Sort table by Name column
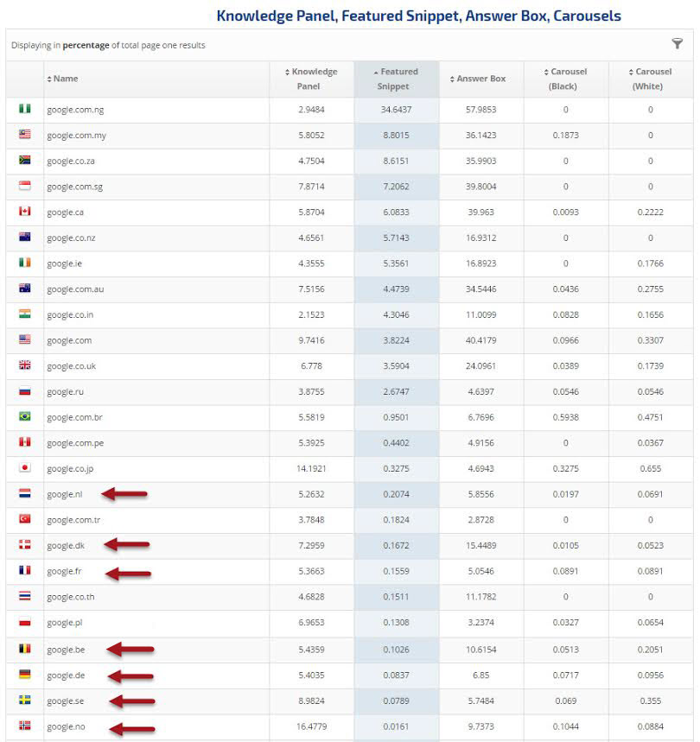Viewport: 700px width, 742px height. point(65,79)
